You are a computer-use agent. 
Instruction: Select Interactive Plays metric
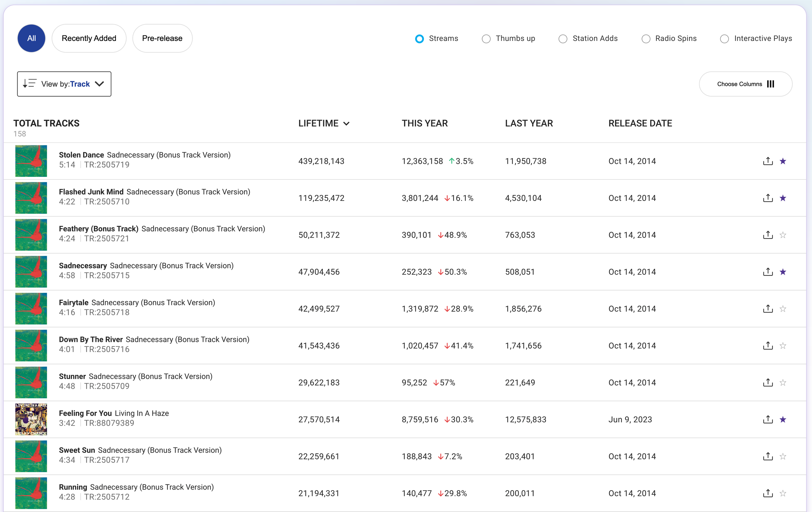click(x=724, y=39)
